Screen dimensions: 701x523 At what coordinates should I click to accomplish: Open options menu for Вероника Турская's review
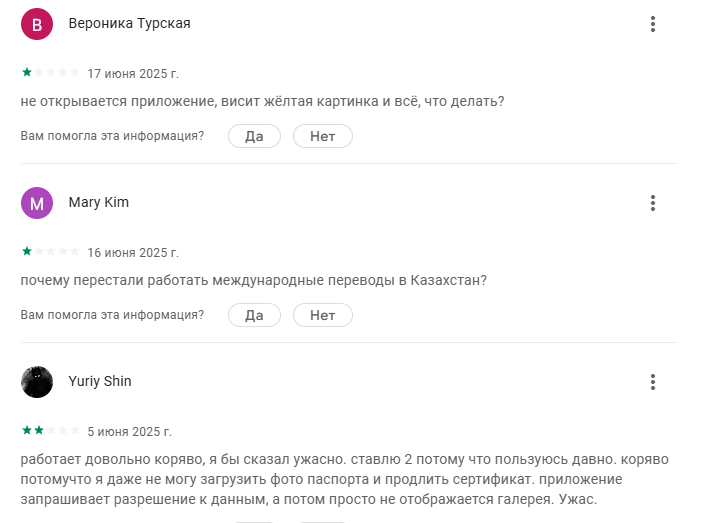652,25
